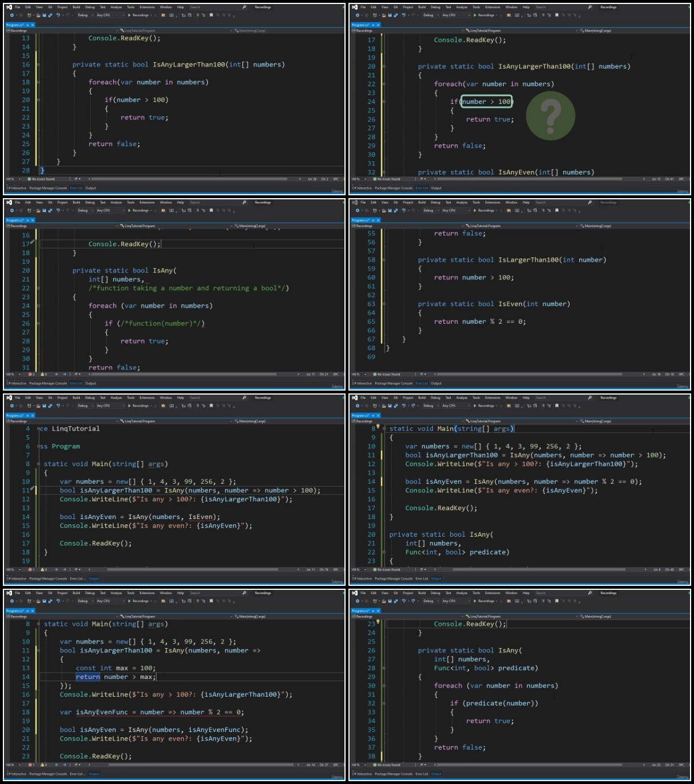Click search magnifier icon in 'if (predicate(number))' frame
The image size is (694, 784).
coord(589,593)
